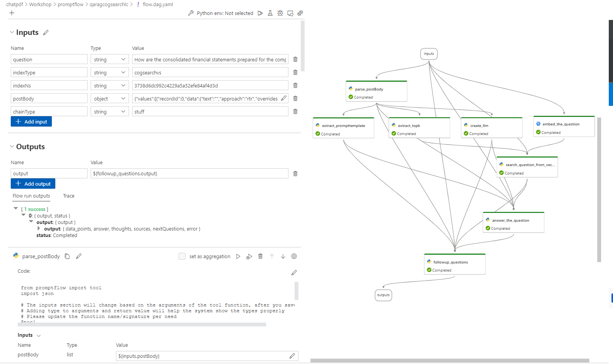
Task: Run the whole flow using the run-all icon
Action: coord(260,13)
